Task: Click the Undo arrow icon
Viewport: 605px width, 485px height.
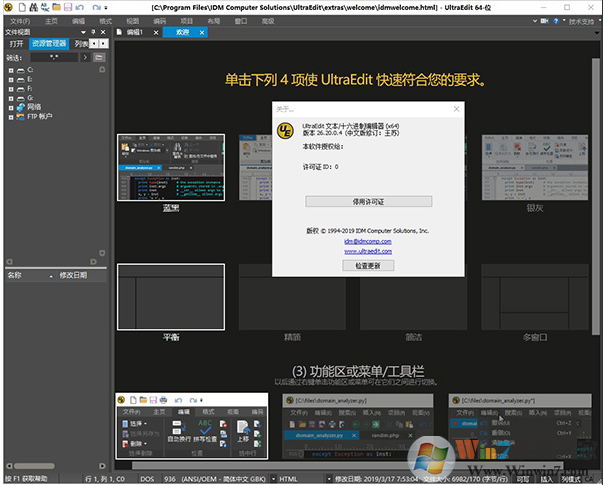Action: coord(79,7)
